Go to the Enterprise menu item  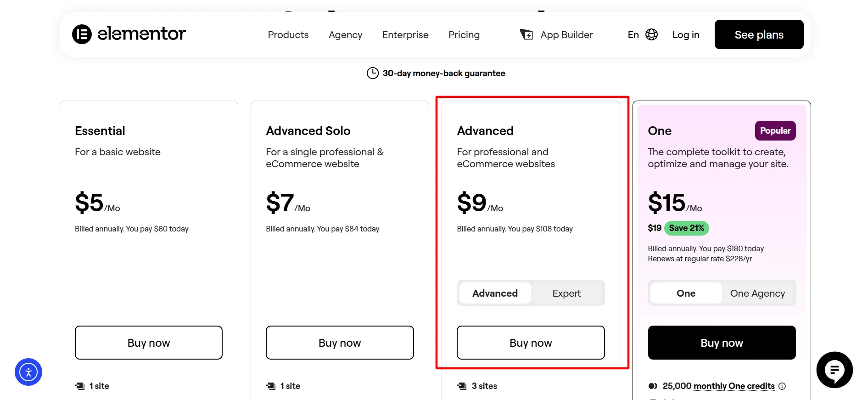click(405, 35)
